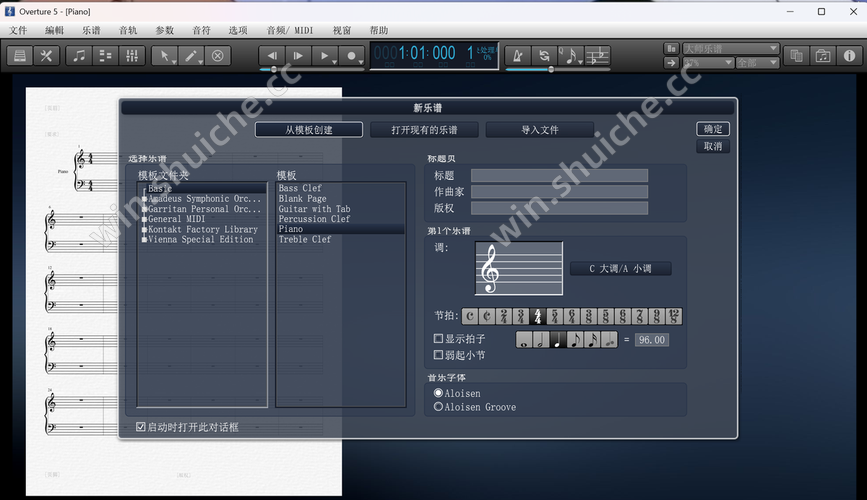This screenshot has width=867, height=500.
Task: Click the 确定 button
Action: (712, 129)
